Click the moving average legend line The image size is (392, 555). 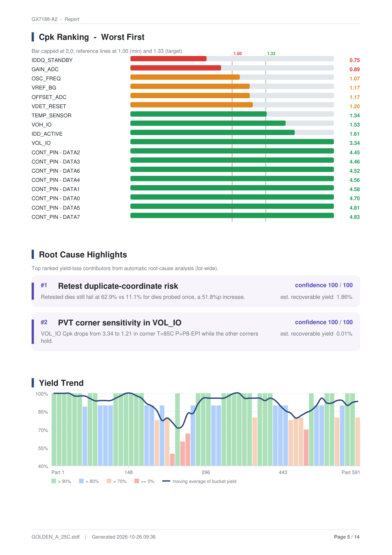coord(166,481)
